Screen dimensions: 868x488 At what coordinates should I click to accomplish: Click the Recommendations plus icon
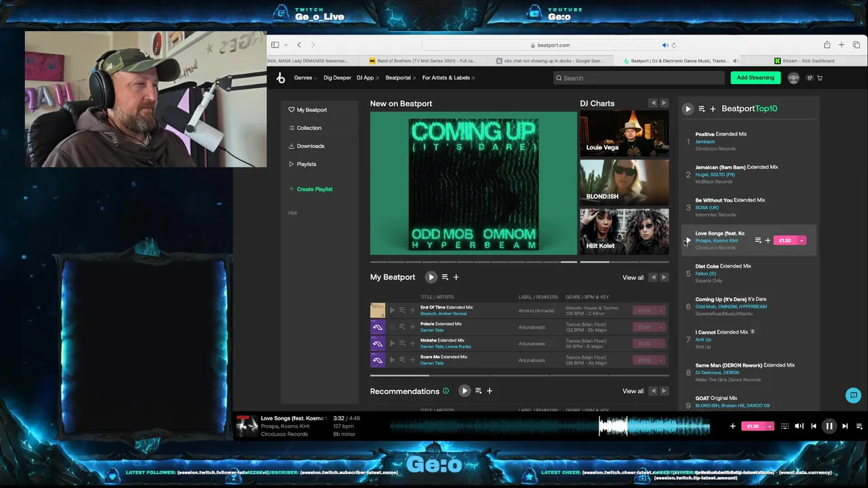tap(490, 391)
